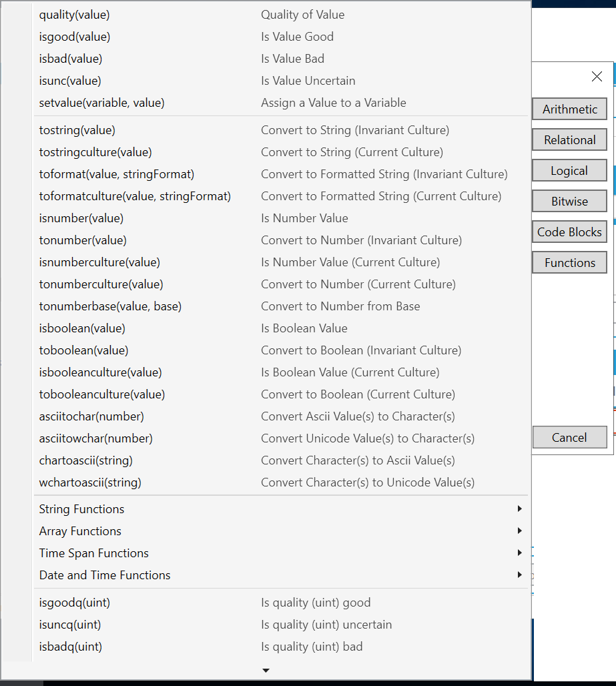This screenshot has width=616, height=686.
Task: Open the Code Blocks button
Action: [x=569, y=232]
